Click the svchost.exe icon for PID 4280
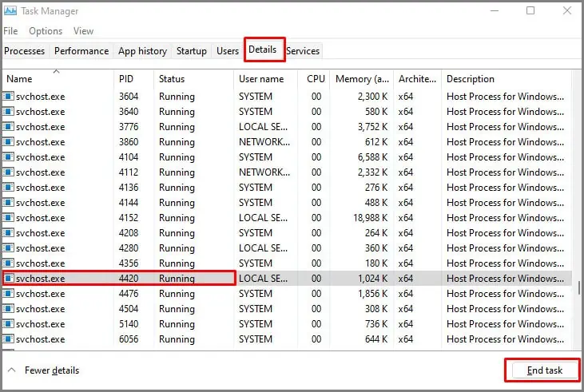584x392 pixels. [x=8, y=248]
